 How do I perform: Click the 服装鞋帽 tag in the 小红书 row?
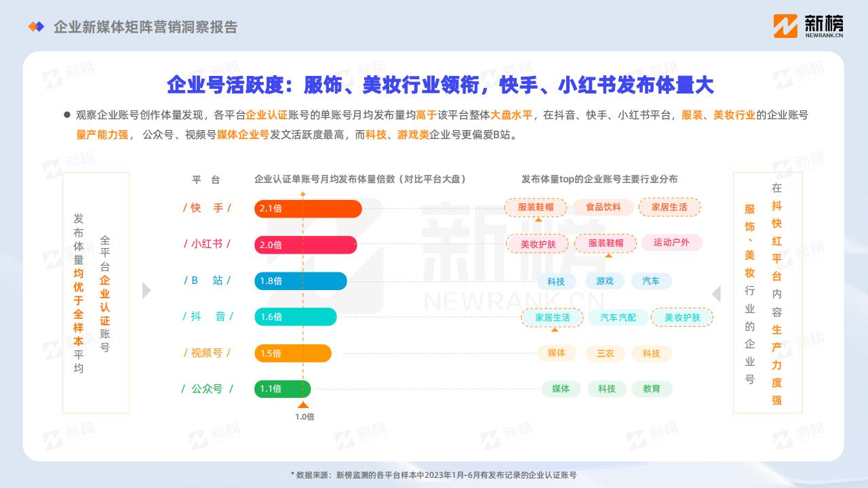606,243
